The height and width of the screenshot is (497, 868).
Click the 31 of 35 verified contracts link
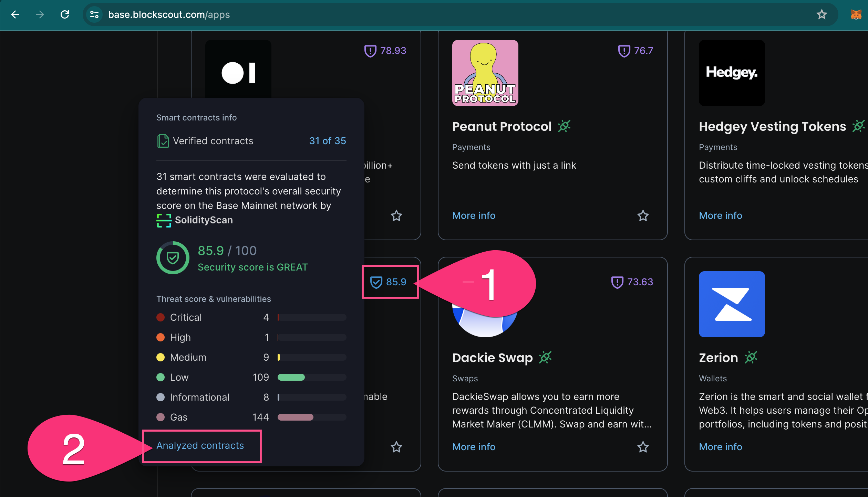click(x=327, y=141)
